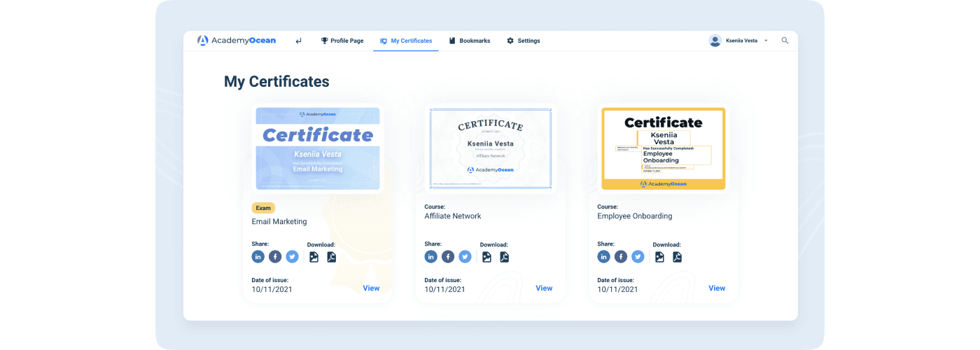Screen dimensions: 980x350
Task: Share Email Marketing certificate on LinkedIn
Action: [x=258, y=257]
